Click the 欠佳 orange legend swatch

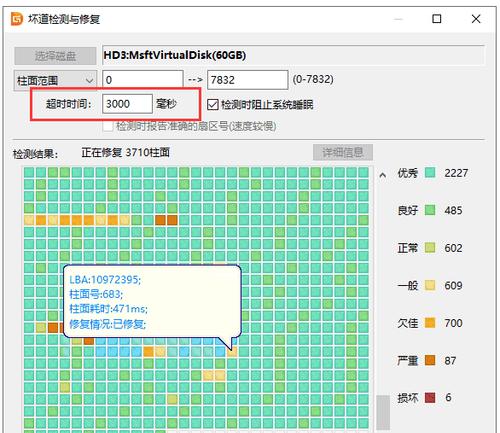coord(430,323)
